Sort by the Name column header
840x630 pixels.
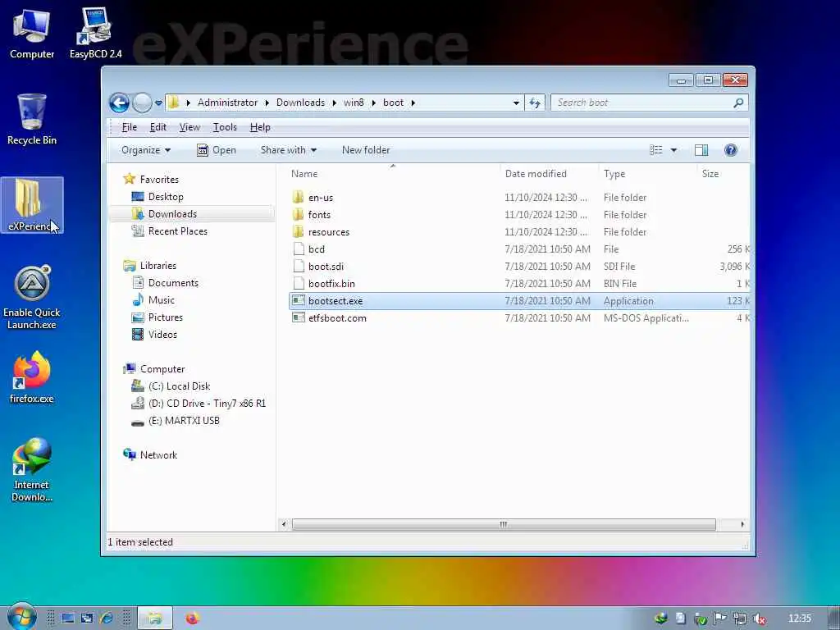point(304,174)
